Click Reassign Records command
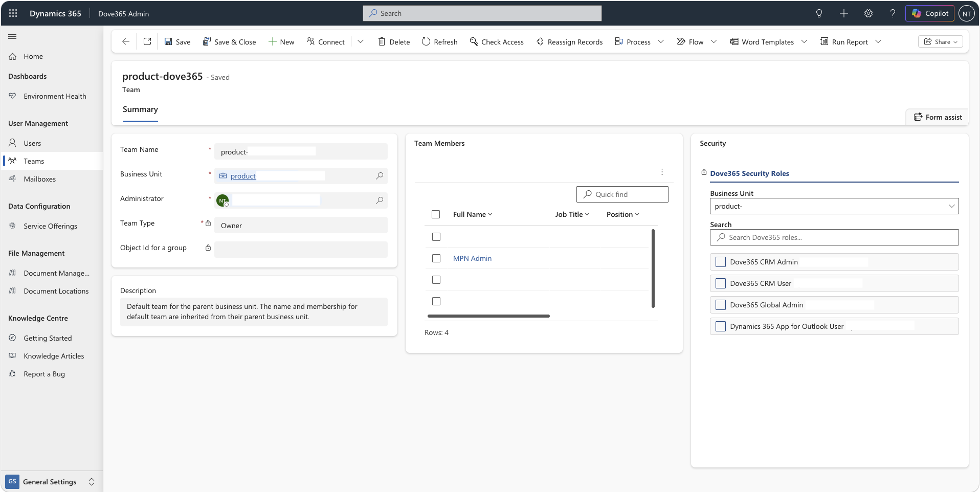The height and width of the screenshot is (492, 980). tap(569, 41)
